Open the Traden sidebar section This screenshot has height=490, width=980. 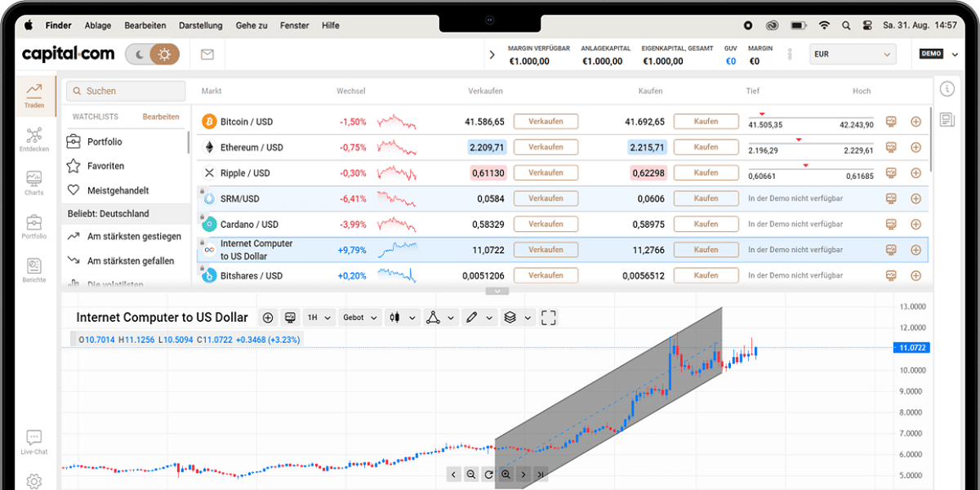34,96
